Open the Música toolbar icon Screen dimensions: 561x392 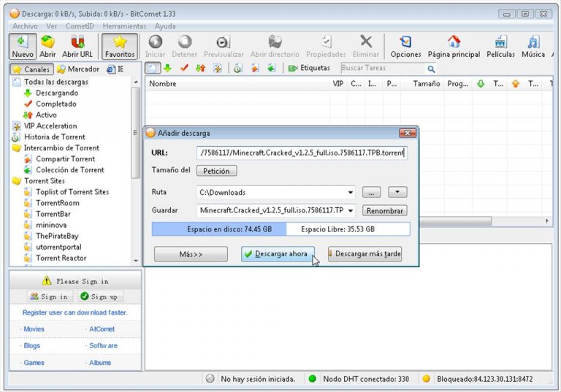tap(533, 42)
